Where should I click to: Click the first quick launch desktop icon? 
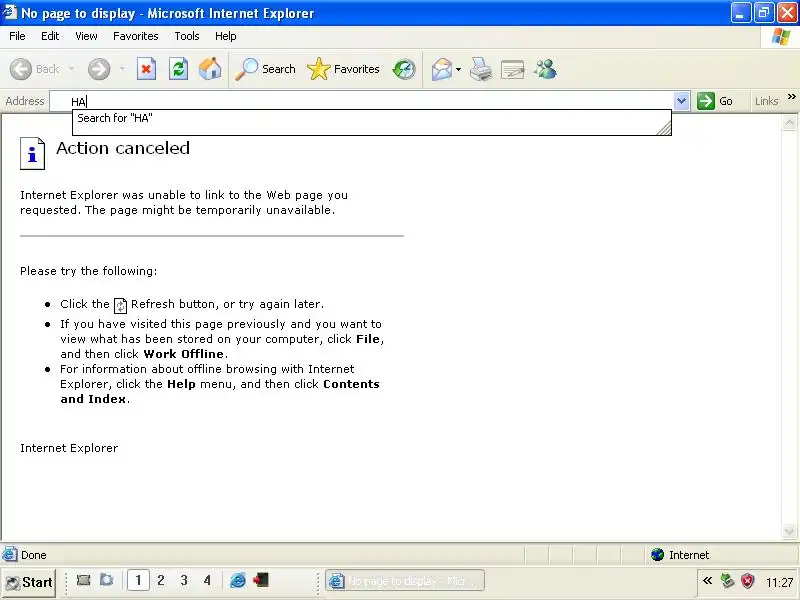pyautogui.click(x=83, y=580)
